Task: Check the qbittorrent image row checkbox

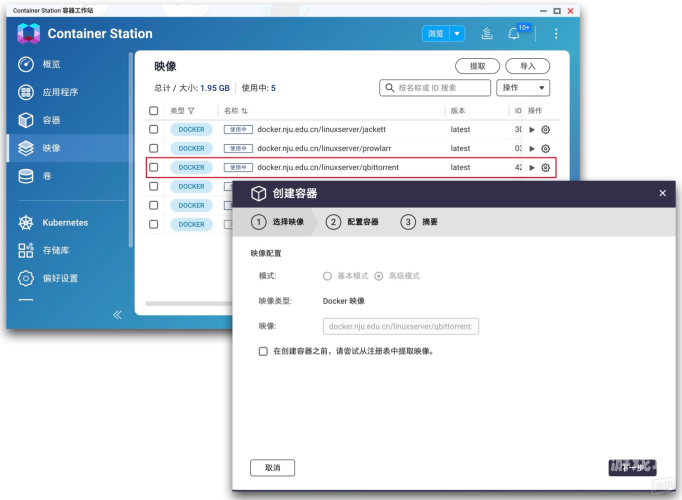Action: coord(154,167)
